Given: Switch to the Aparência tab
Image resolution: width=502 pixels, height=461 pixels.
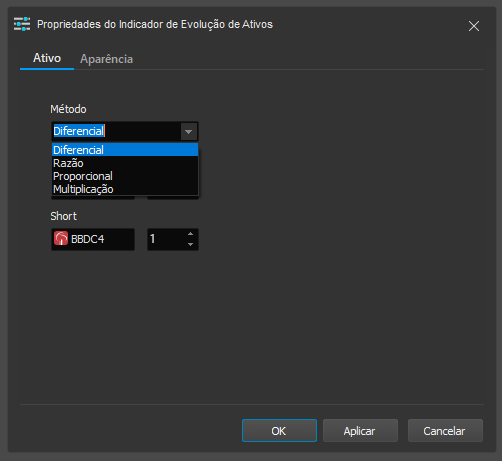Looking at the screenshot, I should (106, 59).
